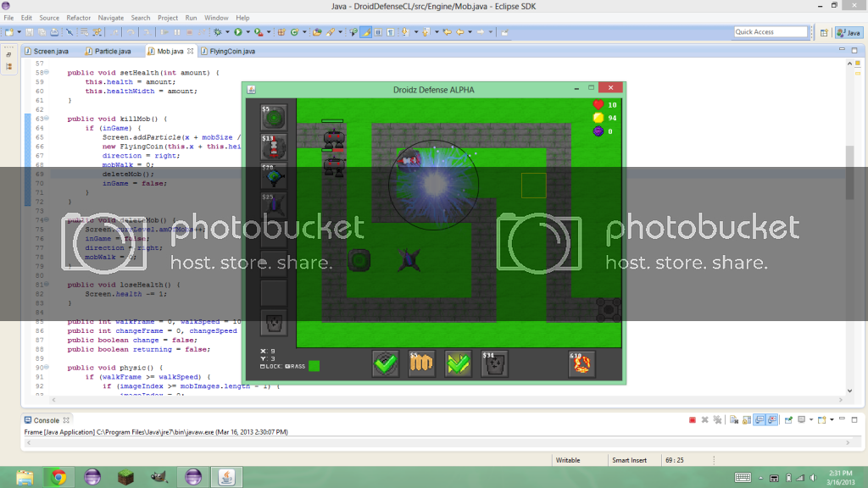Click the Print toolbar icon

[54, 32]
